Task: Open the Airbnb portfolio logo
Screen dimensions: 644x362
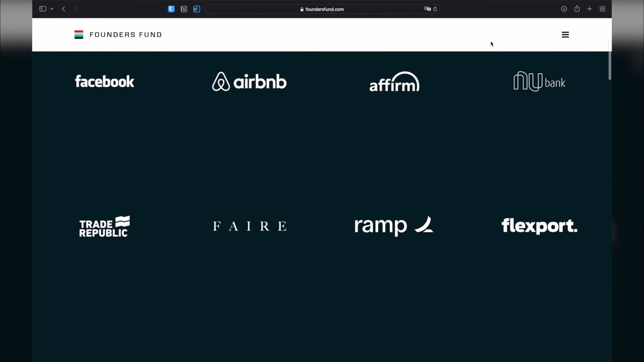Action: click(250, 82)
